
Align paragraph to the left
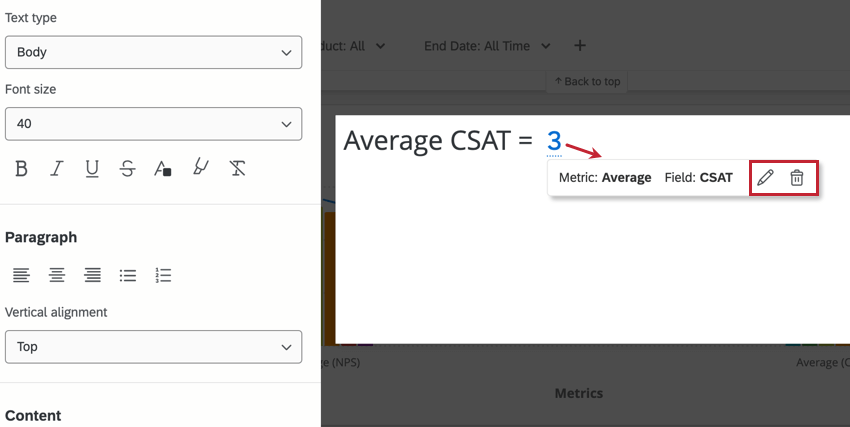(x=21, y=275)
